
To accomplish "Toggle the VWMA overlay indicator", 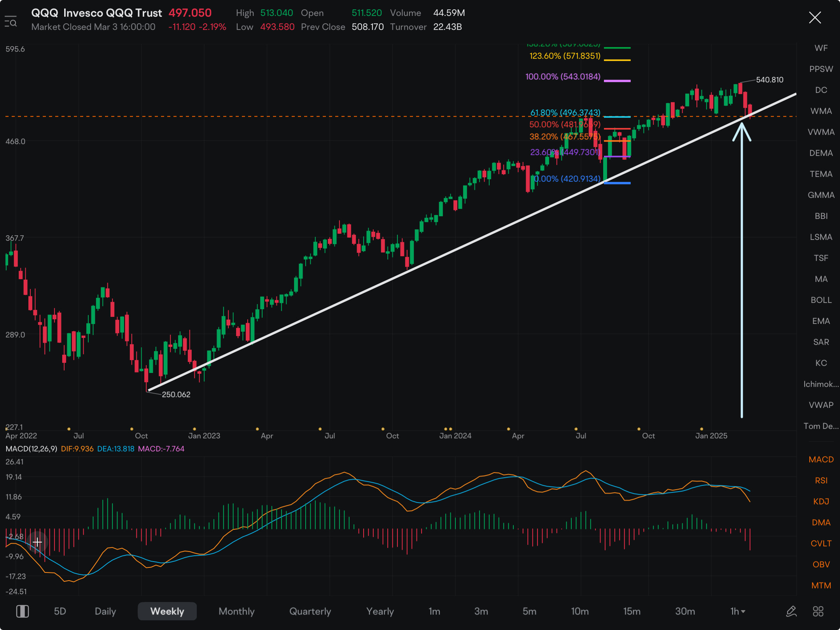I will click(x=821, y=132).
